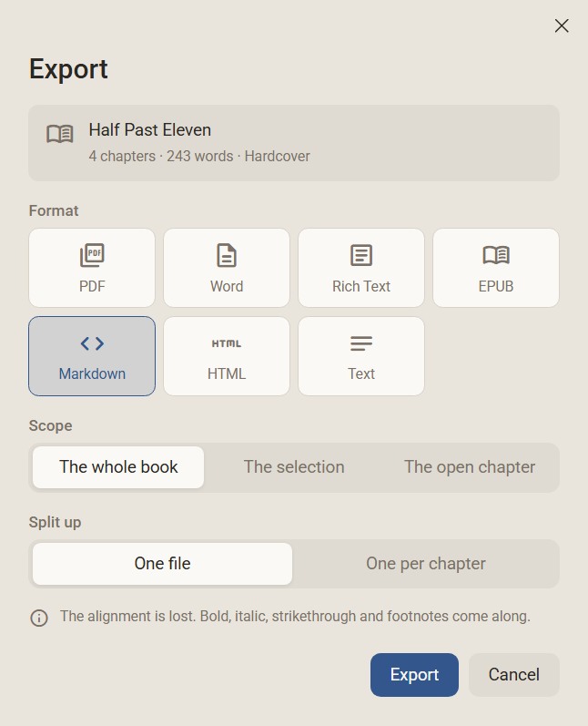Image resolution: width=588 pixels, height=726 pixels.
Task: Select the Text label in the format grid
Action: point(361,373)
